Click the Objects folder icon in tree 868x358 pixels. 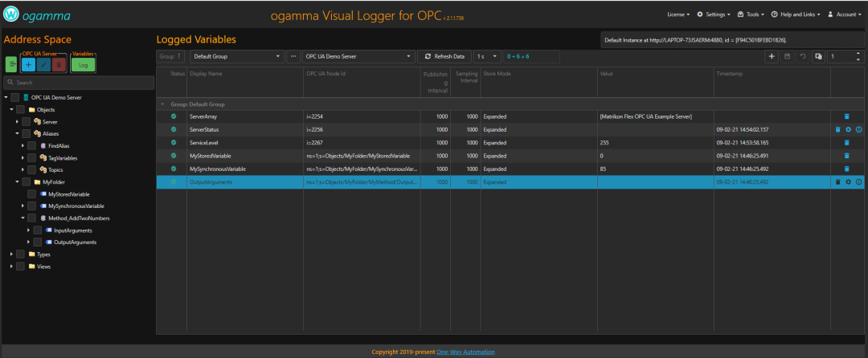pyautogui.click(x=31, y=109)
